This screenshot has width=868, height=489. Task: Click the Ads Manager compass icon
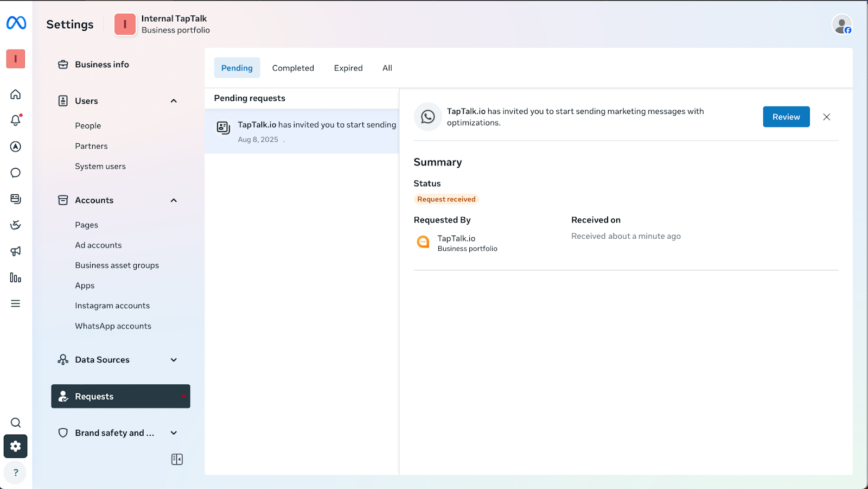16,147
